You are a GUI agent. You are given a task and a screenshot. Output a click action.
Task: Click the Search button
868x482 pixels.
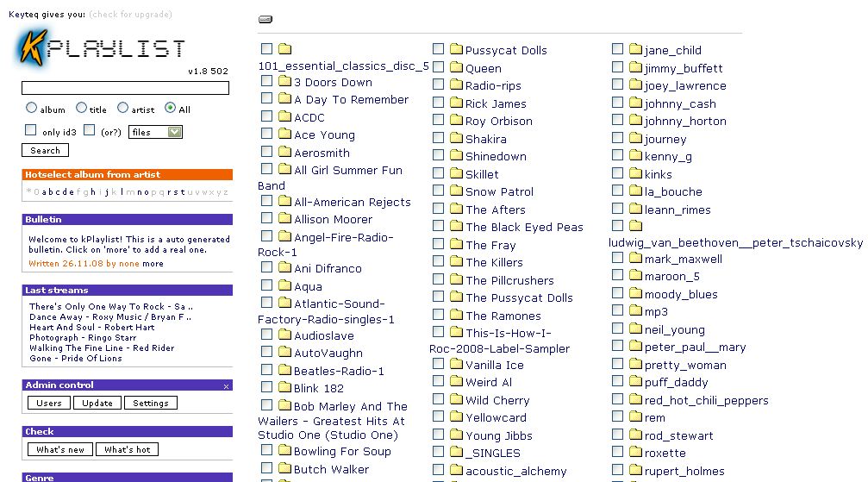[46, 150]
